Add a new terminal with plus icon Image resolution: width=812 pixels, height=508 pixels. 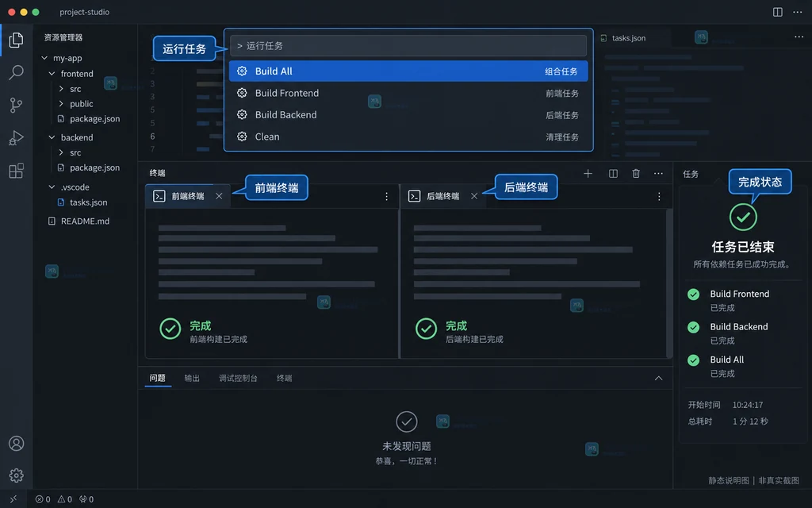(588, 174)
